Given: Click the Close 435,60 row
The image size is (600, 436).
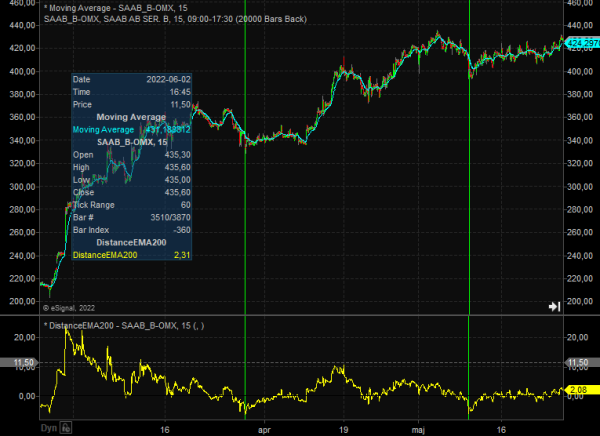Looking at the screenshot, I should (x=132, y=193).
